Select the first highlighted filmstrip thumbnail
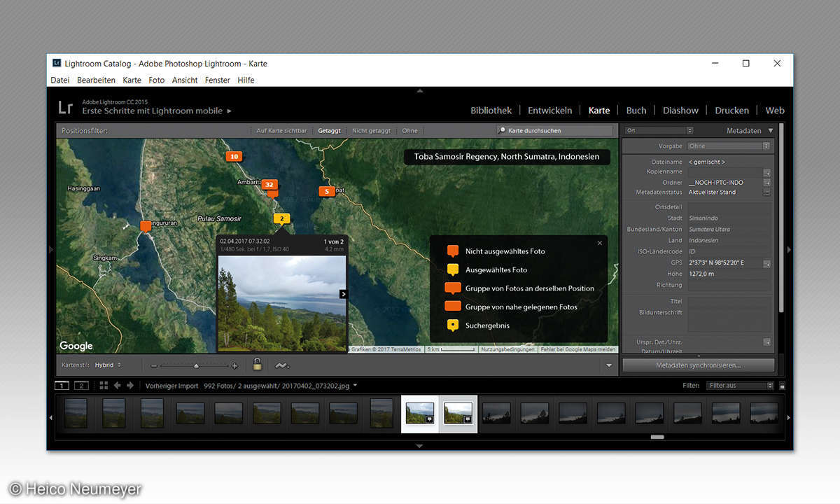The image size is (840, 504). (420, 413)
